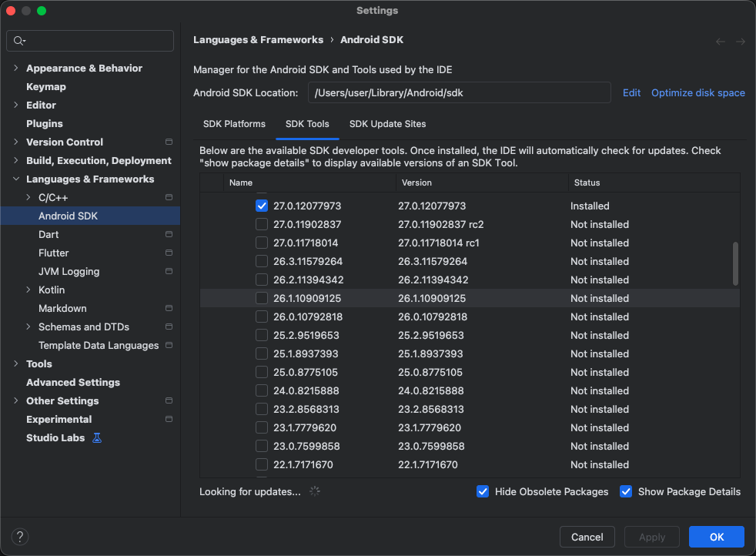The width and height of the screenshot is (756, 556).
Task: Open help via the question mark icon
Action: pyautogui.click(x=19, y=536)
